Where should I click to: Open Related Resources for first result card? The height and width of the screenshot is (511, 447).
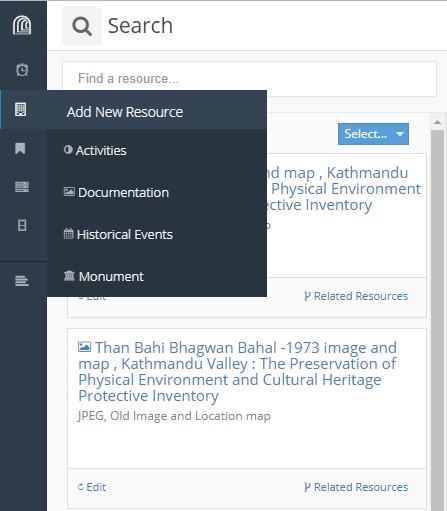point(356,296)
